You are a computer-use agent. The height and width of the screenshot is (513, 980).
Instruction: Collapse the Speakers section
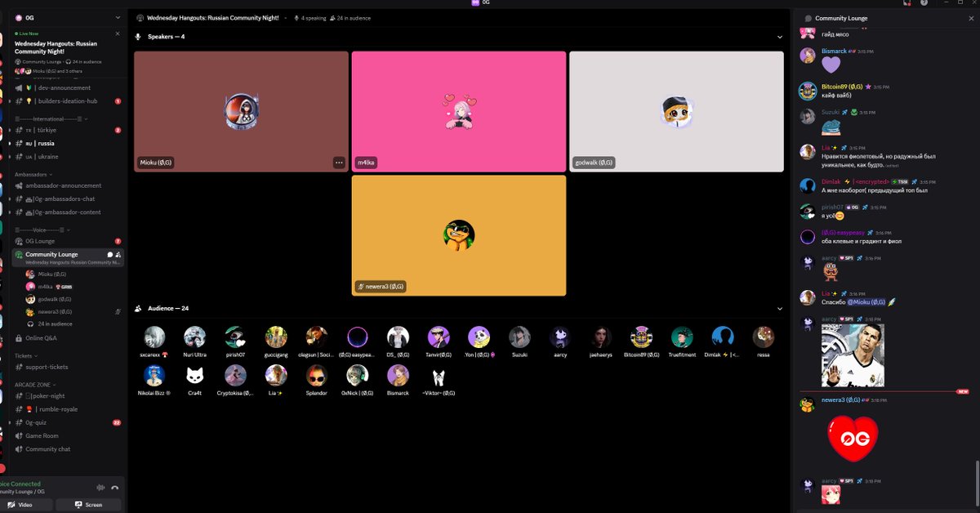[x=780, y=37]
